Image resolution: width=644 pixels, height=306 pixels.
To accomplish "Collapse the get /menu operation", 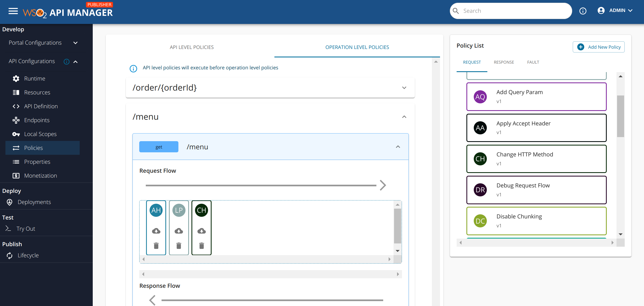I will (x=398, y=147).
